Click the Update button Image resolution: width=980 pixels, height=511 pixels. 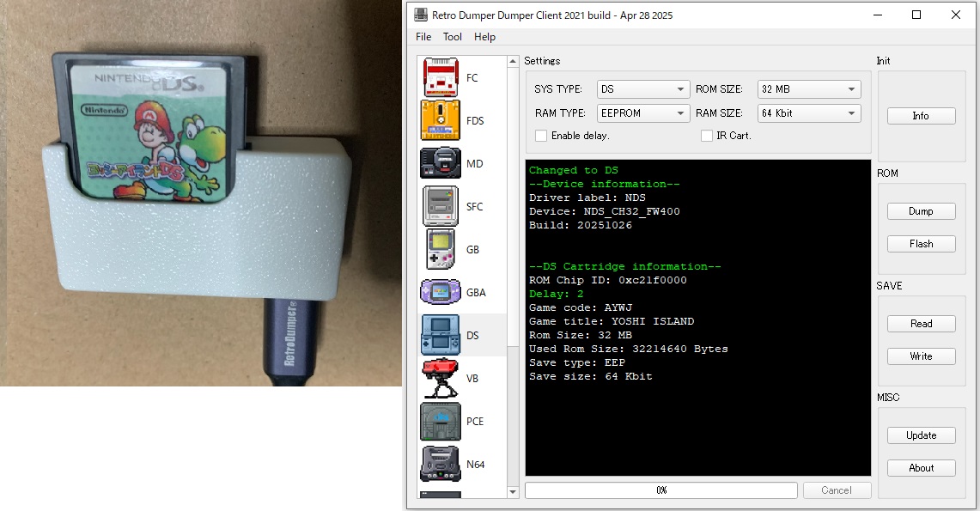coord(921,435)
